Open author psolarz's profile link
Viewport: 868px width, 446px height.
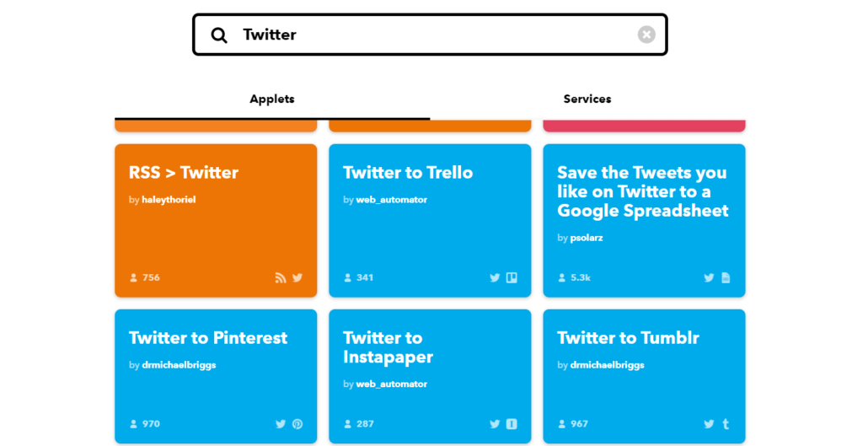click(x=587, y=238)
